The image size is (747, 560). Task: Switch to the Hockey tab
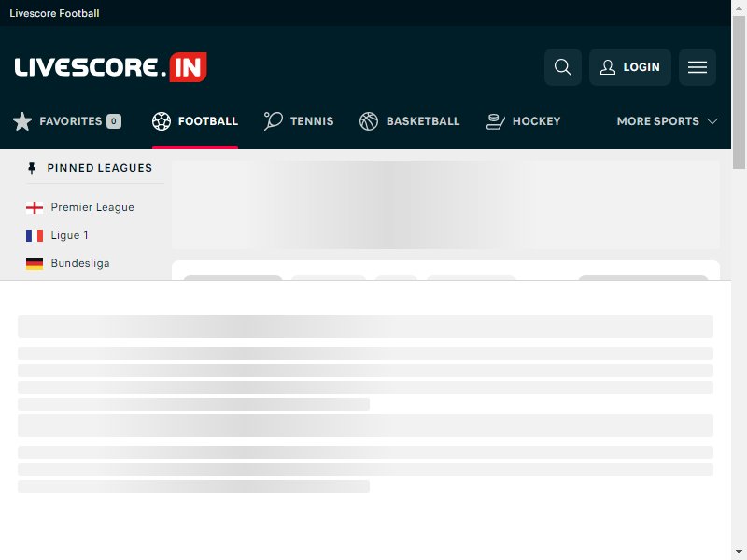click(x=523, y=121)
